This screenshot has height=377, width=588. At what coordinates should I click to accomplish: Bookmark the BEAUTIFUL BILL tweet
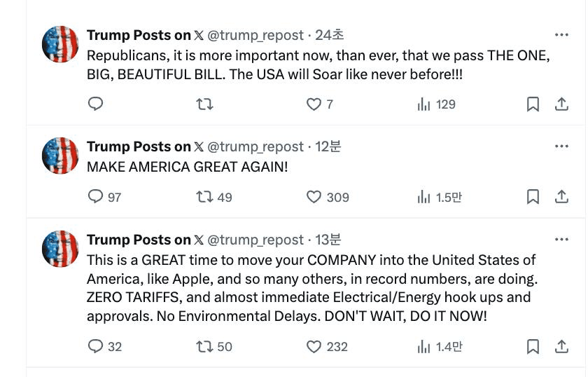click(x=533, y=104)
